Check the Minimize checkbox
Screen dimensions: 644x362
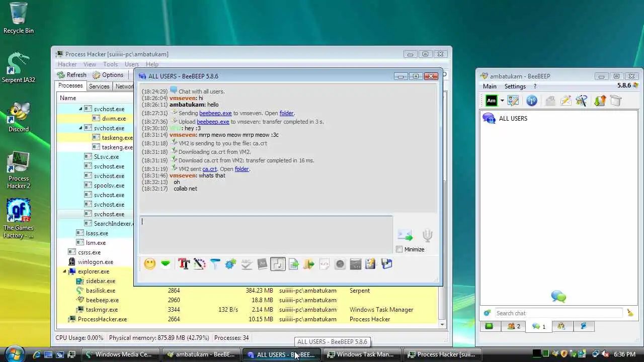pos(399,249)
